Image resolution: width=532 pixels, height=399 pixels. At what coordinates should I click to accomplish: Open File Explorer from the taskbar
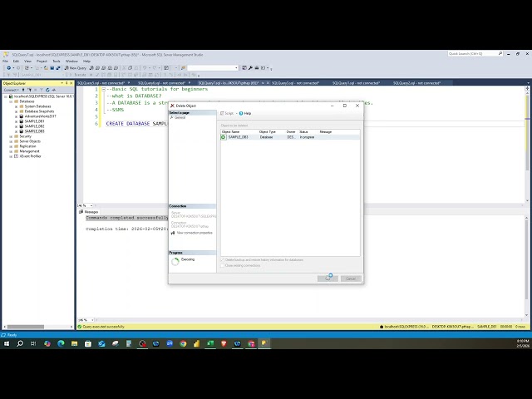tap(74, 343)
